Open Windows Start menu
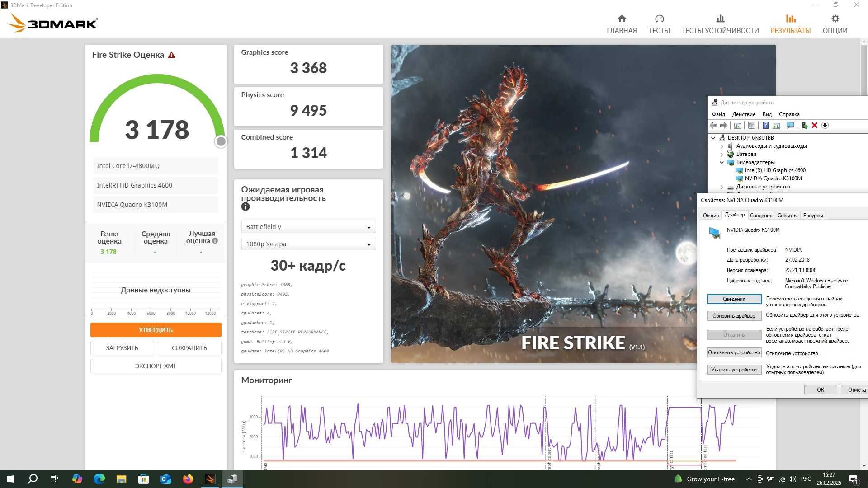The height and width of the screenshot is (488, 868). tap(11, 479)
